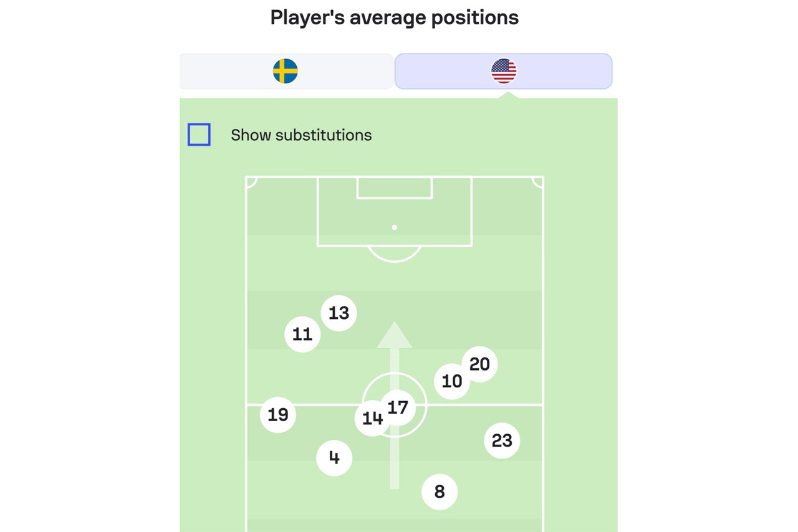Viewport: 798px width, 532px height.
Task: Select player number 17 marker
Action: tap(398, 408)
